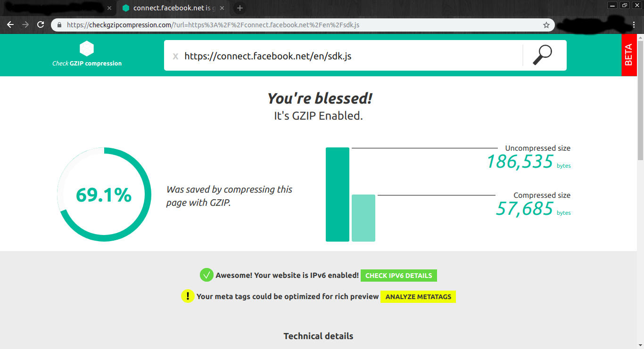Restore down the browser window
Image resolution: width=644 pixels, height=349 pixels.
pos(625,5)
